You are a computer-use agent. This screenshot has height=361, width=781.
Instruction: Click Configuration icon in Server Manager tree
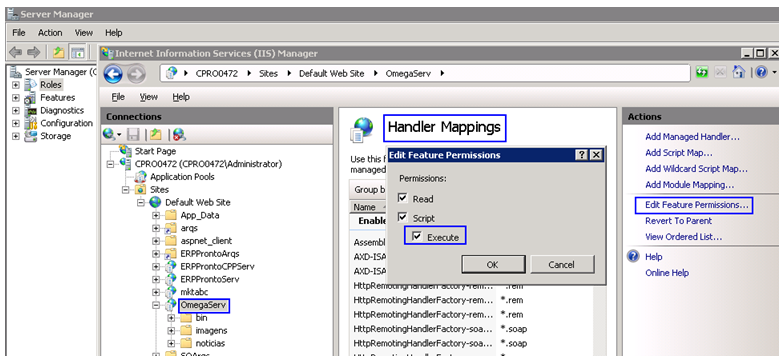click(x=30, y=123)
